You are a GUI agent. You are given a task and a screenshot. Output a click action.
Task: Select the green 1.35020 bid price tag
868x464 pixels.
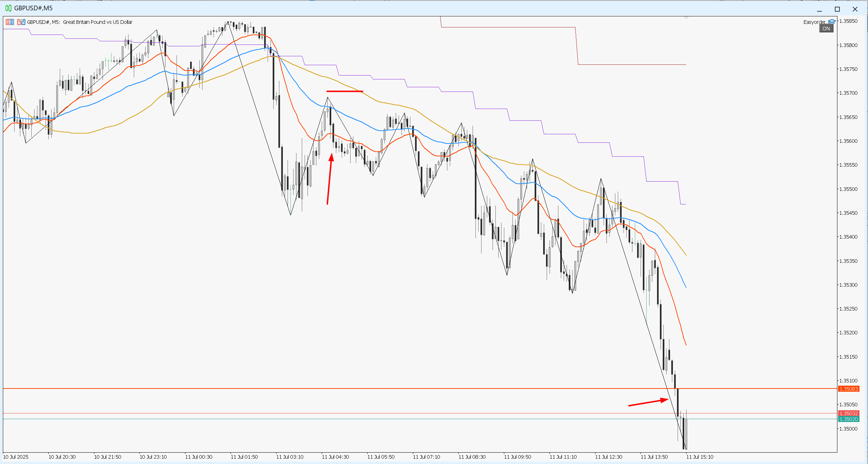tap(849, 419)
